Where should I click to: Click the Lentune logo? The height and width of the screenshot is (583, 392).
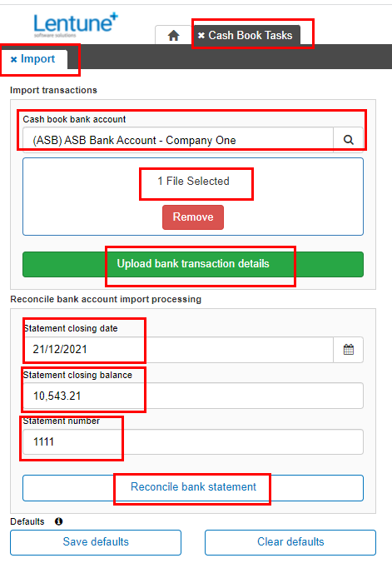point(76,24)
